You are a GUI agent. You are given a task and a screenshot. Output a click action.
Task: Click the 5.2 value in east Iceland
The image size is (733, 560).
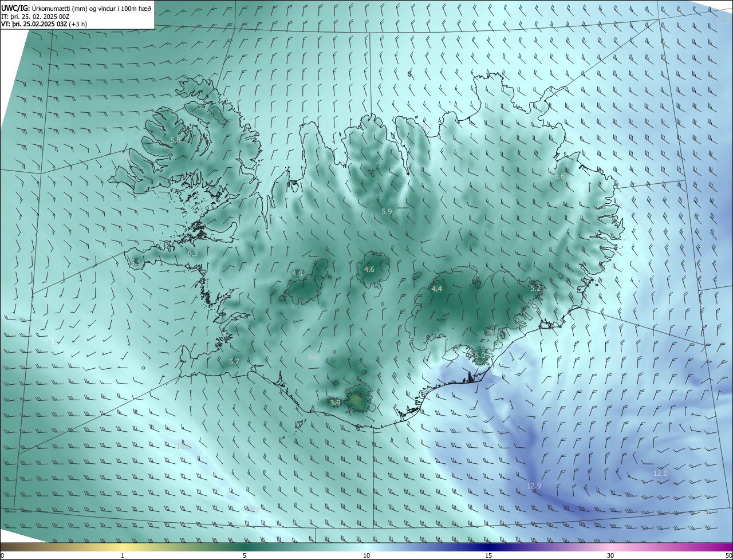[x=535, y=289]
